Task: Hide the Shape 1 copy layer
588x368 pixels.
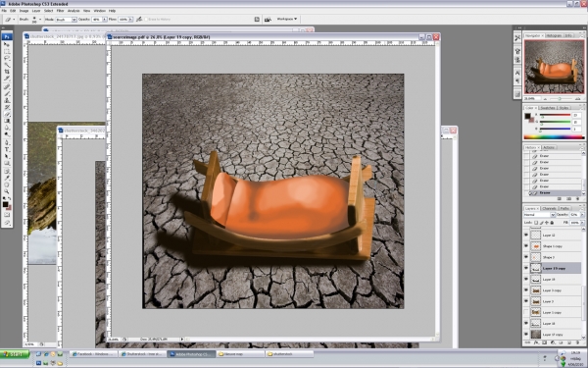Action: (x=526, y=246)
